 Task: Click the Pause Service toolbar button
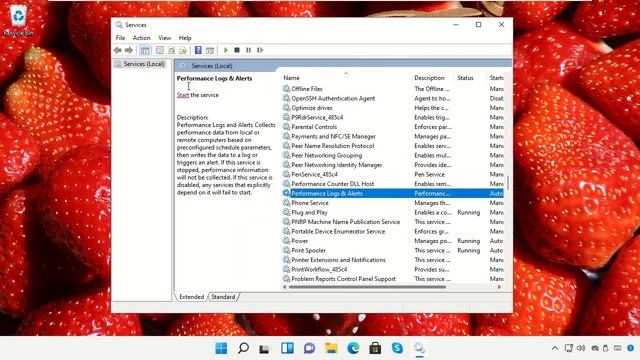pos(248,50)
